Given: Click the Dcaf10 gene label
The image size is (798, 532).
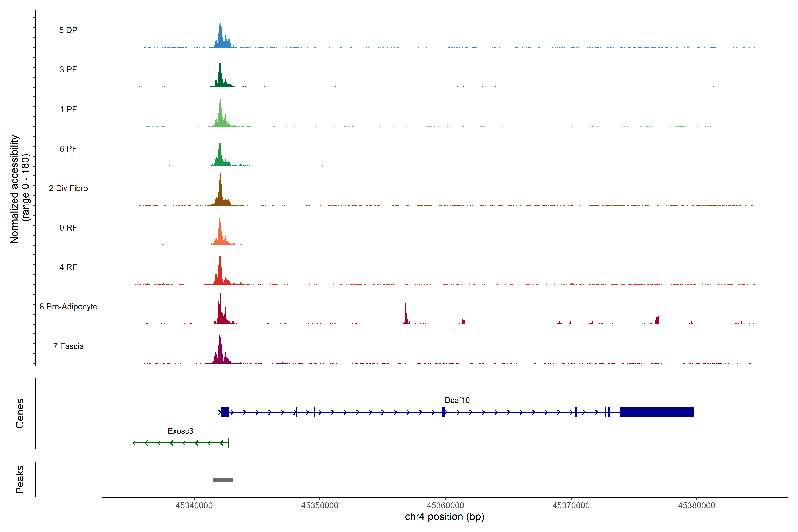Looking at the screenshot, I should pyautogui.click(x=457, y=400).
